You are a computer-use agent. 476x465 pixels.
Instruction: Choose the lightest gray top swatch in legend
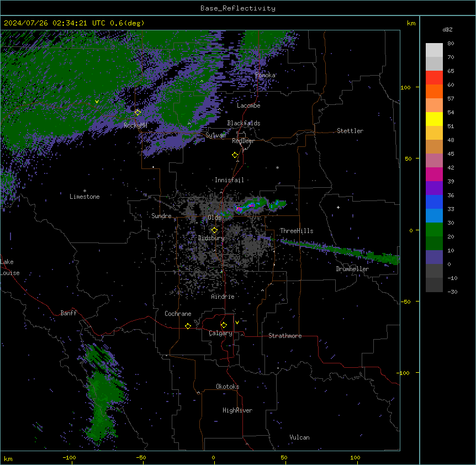click(434, 50)
